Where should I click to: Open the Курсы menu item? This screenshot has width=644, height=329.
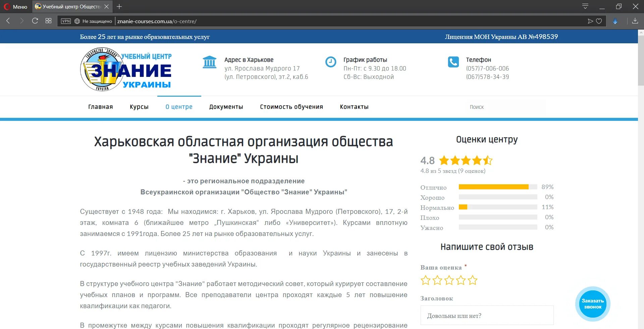pyautogui.click(x=139, y=107)
